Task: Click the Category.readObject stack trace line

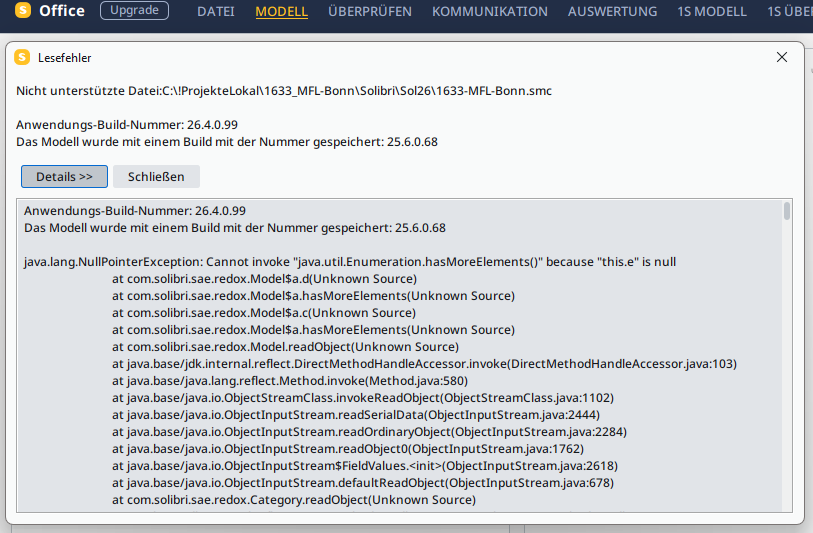Action: (293, 500)
